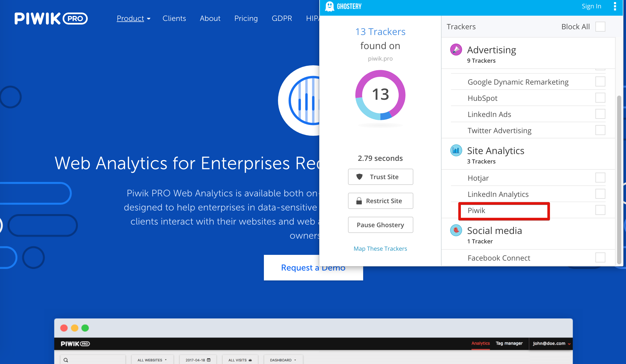
Task: Navigate to Pricing
Action: [x=246, y=18]
